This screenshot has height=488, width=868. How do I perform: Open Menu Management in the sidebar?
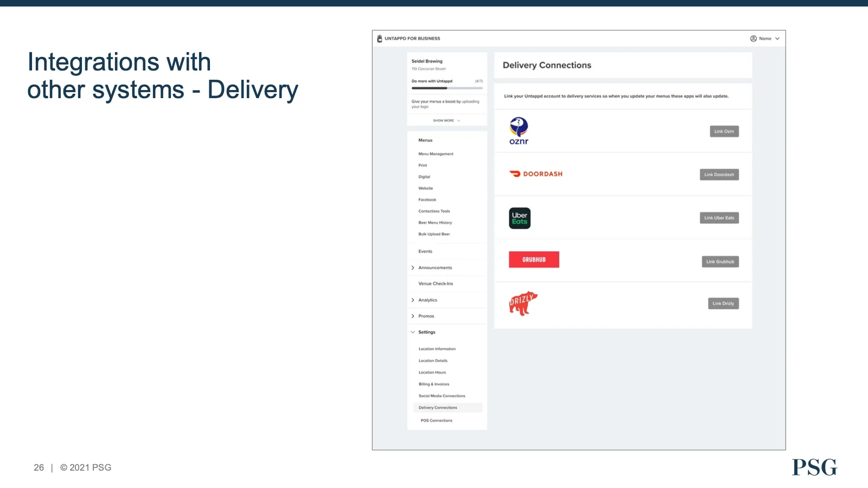coord(436,154)
